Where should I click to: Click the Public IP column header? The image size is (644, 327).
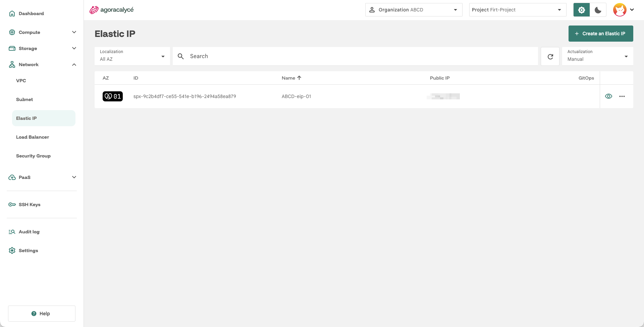pos(440,78)
